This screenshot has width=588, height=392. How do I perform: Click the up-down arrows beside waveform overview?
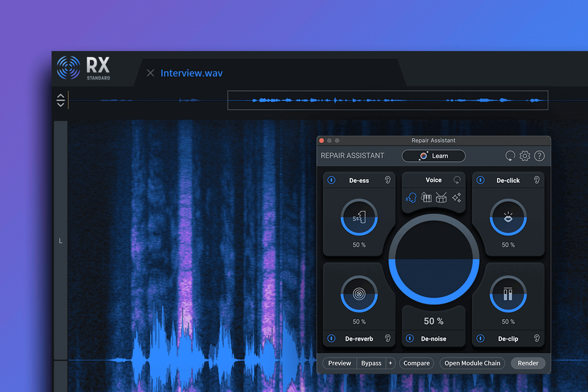coord(60,100)
